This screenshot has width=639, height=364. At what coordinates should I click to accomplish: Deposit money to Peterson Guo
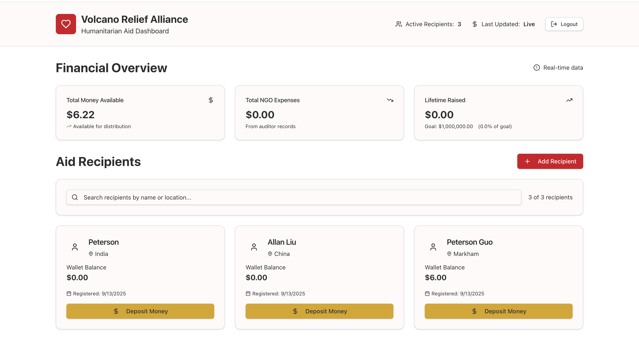(x=498, y=311)
